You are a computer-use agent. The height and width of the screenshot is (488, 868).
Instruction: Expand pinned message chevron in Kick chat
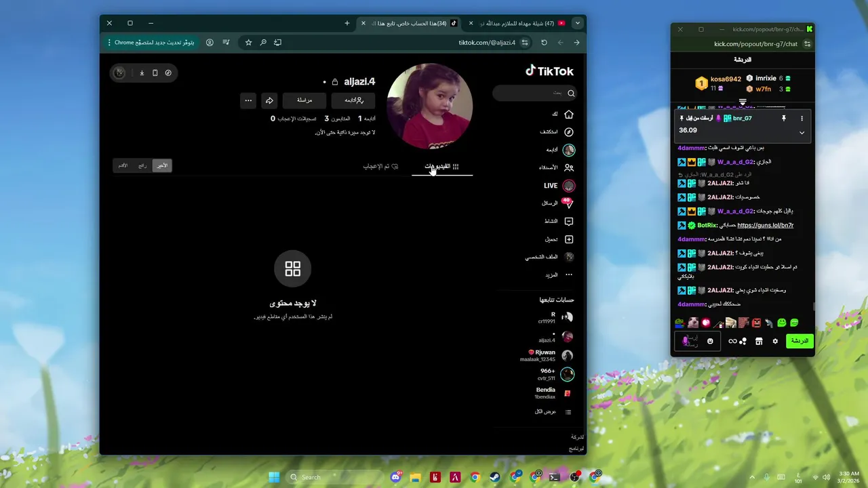pyautogui.click(x=802, y=132)
